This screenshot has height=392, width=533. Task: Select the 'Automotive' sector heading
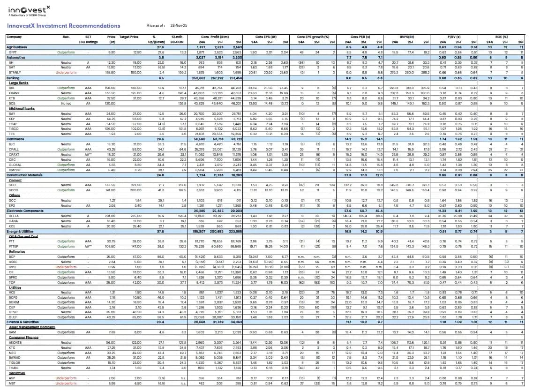(x=15, y=58)
